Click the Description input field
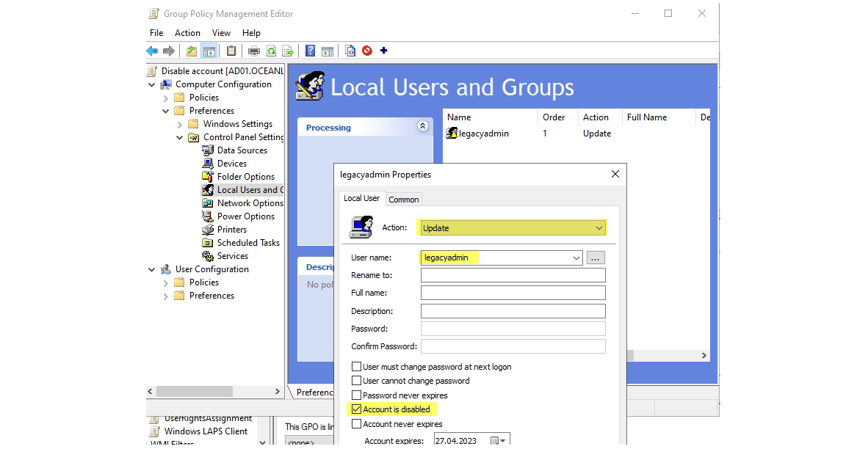This screenshot has width=868, height=449. click(x=513, y=311)
